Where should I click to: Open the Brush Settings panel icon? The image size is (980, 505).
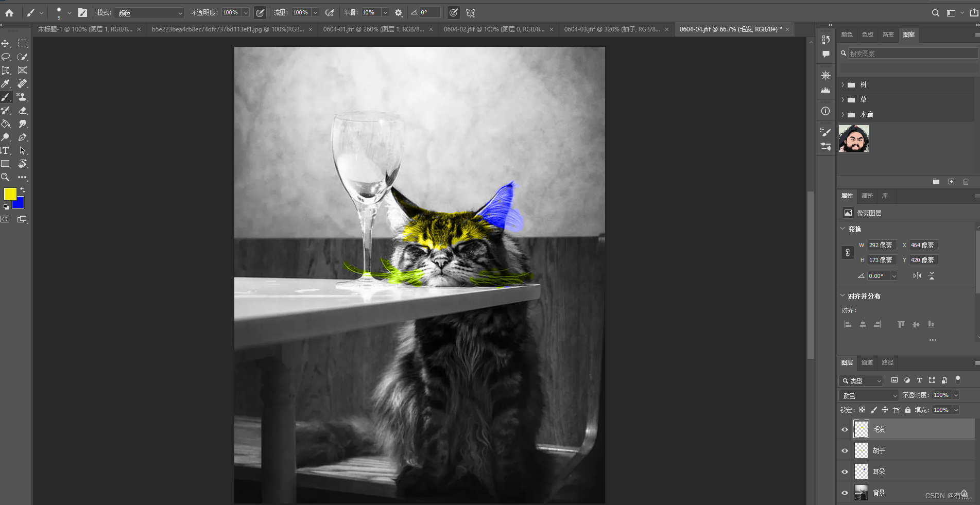point(826,132)
